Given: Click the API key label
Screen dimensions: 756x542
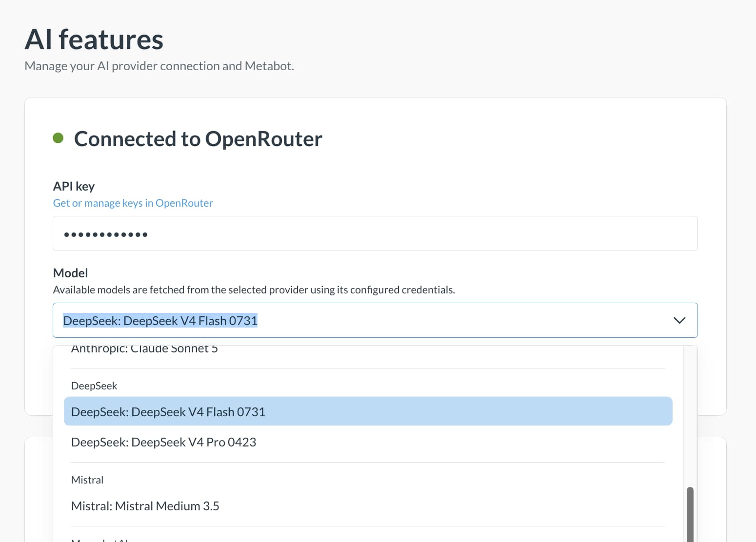Looking at the screenshot, I should [x=74, y=186].
